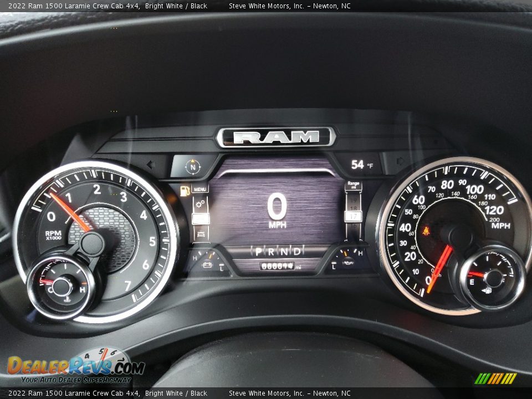532x399 pixels.
Task: Tap the coolant temperature gauge icon
Action: point(67,299)
